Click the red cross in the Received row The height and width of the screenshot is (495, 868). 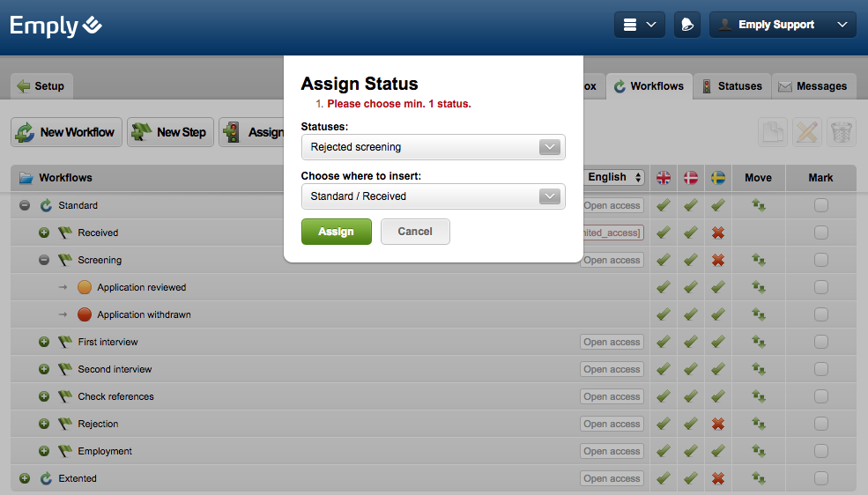coord(718,233)
